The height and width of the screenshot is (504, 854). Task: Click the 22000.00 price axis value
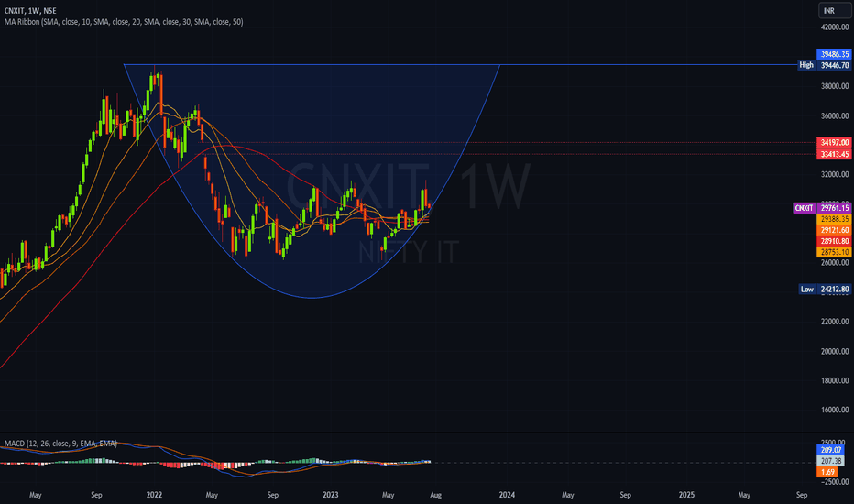click(x=835, y=322)
